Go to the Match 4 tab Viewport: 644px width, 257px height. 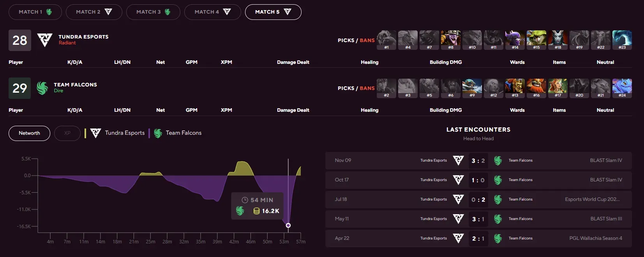point(212,12)
